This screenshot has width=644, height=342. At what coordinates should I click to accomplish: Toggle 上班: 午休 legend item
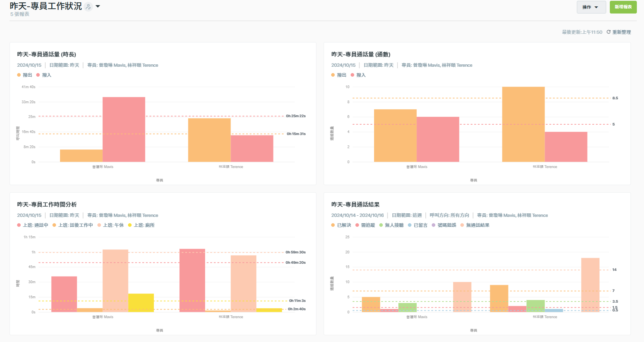(x=111, y=225)
